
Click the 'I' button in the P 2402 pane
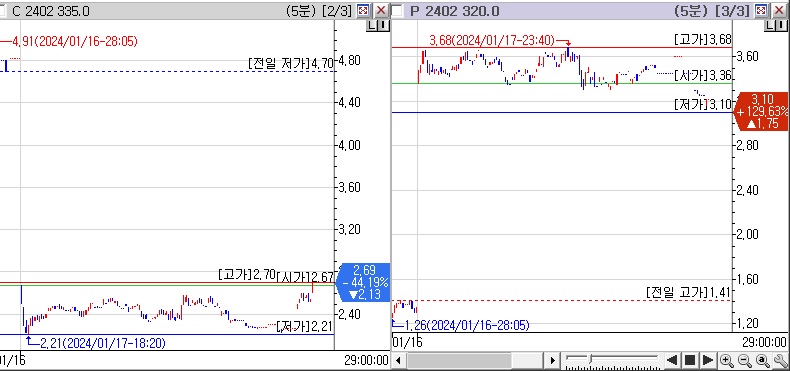click(781, 25)
